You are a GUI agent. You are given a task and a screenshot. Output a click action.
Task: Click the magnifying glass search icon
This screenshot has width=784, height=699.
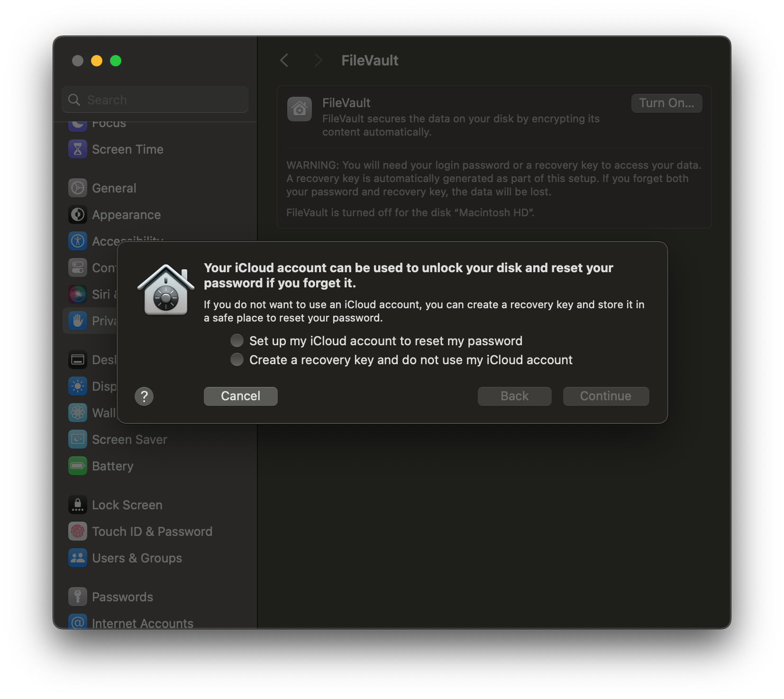click(x=74, y=100)
